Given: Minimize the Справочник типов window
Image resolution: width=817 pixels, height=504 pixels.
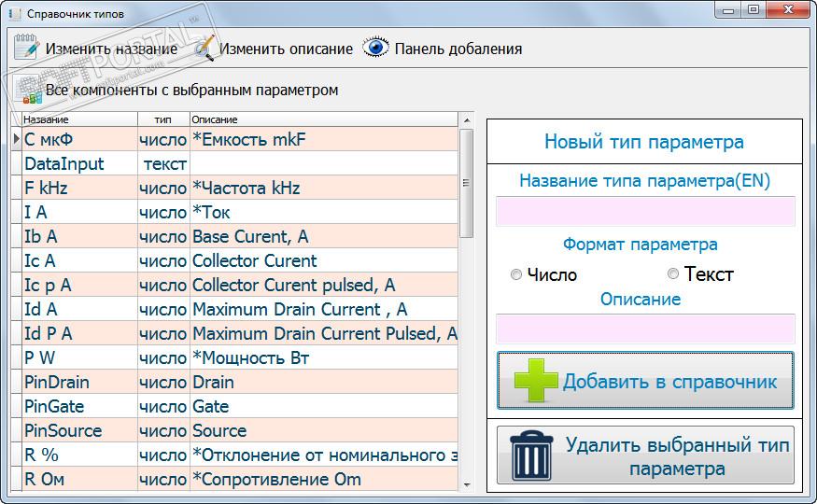Looking at the screenshot, I should pyautogui.click(x=728, y=10).
